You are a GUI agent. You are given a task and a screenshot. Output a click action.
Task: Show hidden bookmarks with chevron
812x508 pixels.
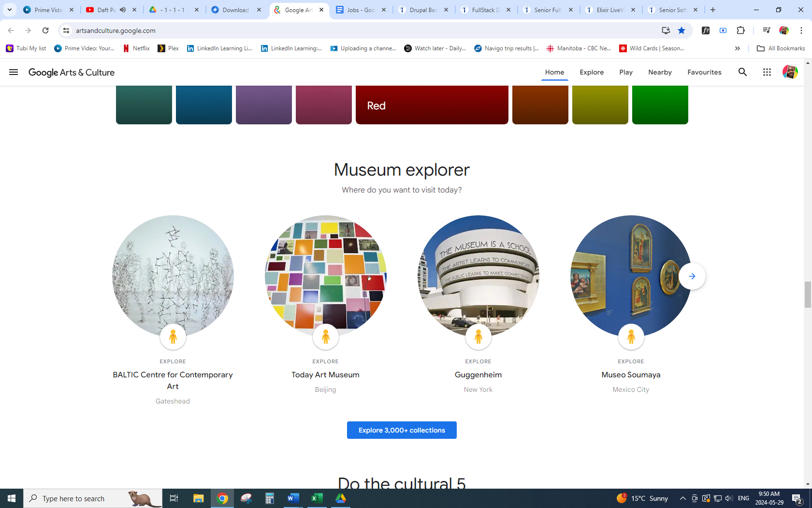pyautogui.click(x=737, y=48)
